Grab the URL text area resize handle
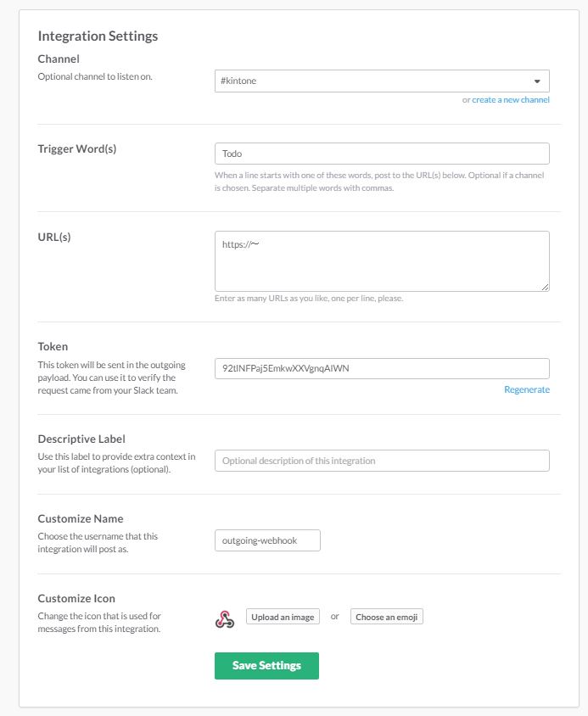The width and height of the screenshot is (588, 716). [545, 287]
